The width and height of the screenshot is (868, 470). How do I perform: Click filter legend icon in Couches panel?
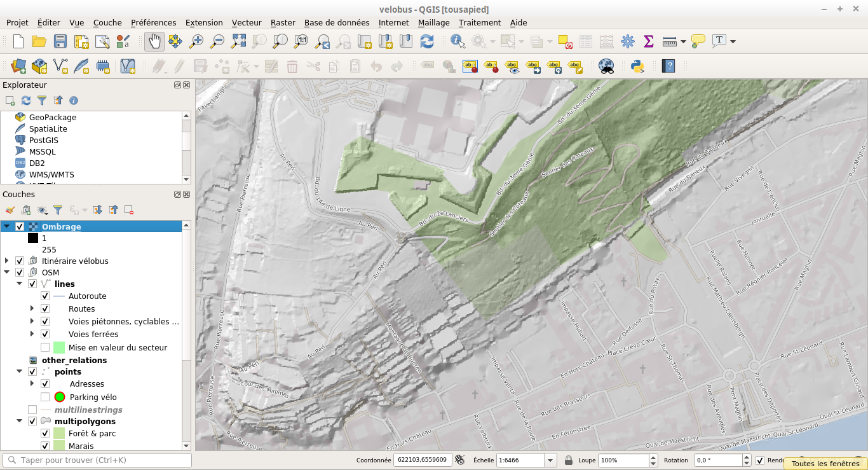pos(58,209)
